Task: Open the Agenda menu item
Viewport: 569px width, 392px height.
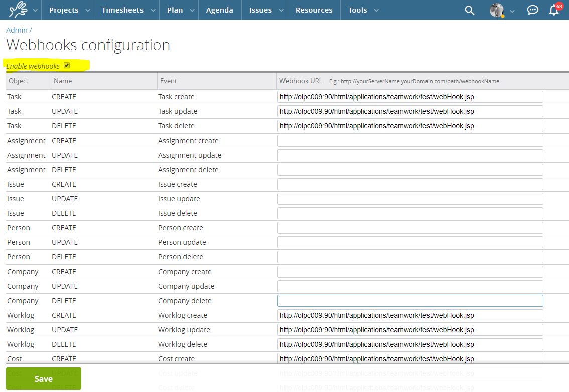Action: coord(219,10)
